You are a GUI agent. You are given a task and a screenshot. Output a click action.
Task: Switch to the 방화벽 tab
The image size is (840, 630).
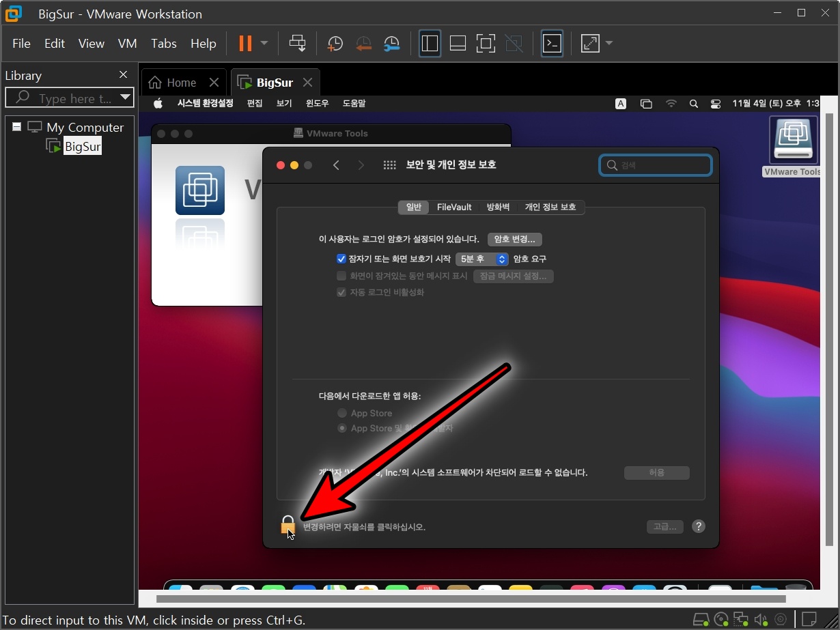[498, 207]
